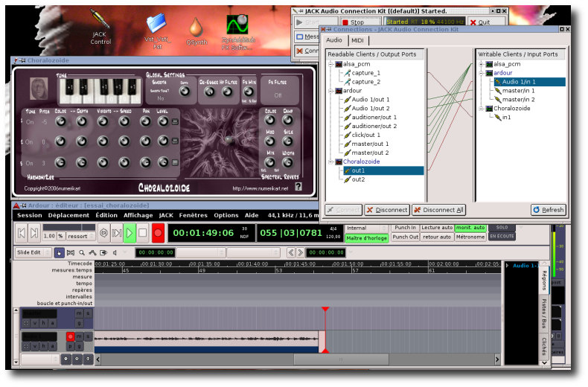Click the Choralozoide face portrait logo
The height and width of the screenshot is (387, 588).
[x=39, y=88]
